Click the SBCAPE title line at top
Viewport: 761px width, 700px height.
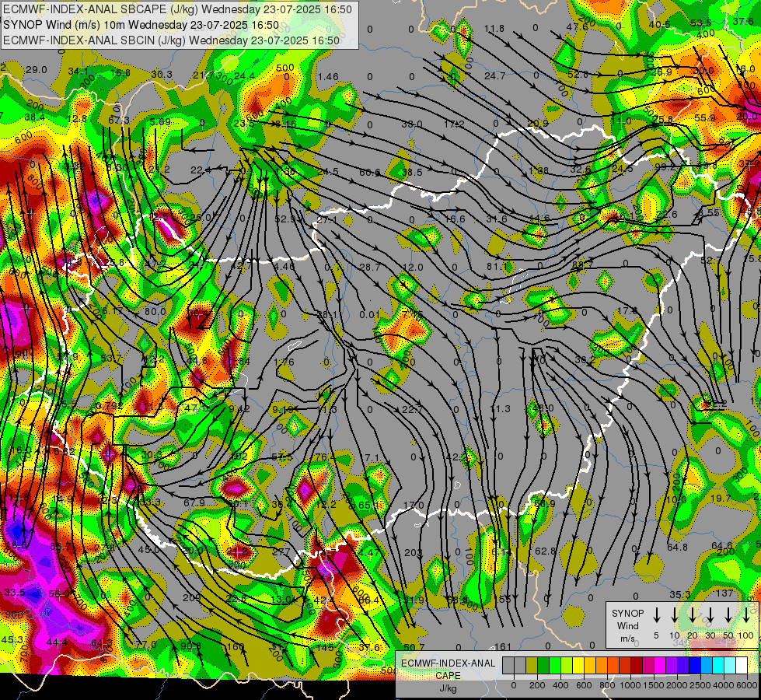178,9
